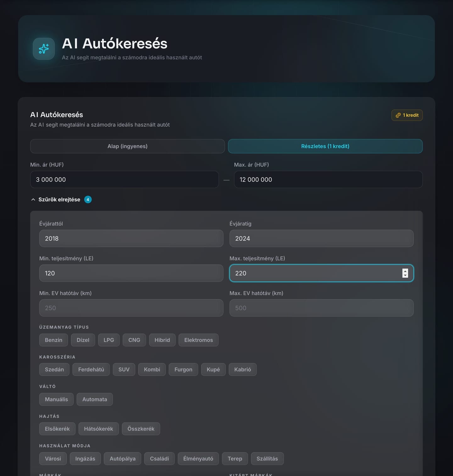Toggle Városi usage chip
Screen dimensions: 453x476
53,459
